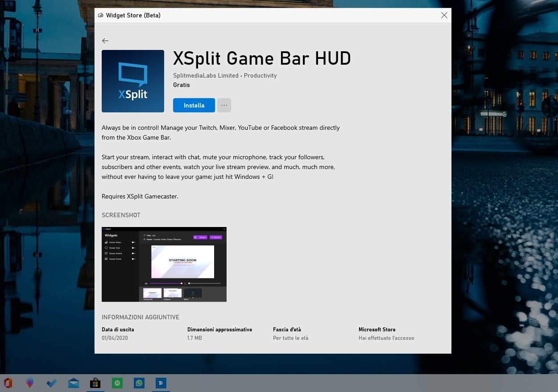Select the Gratis price label
Image resolution: width=558 pixels, height=392 pixels.
tap(182, 85)
